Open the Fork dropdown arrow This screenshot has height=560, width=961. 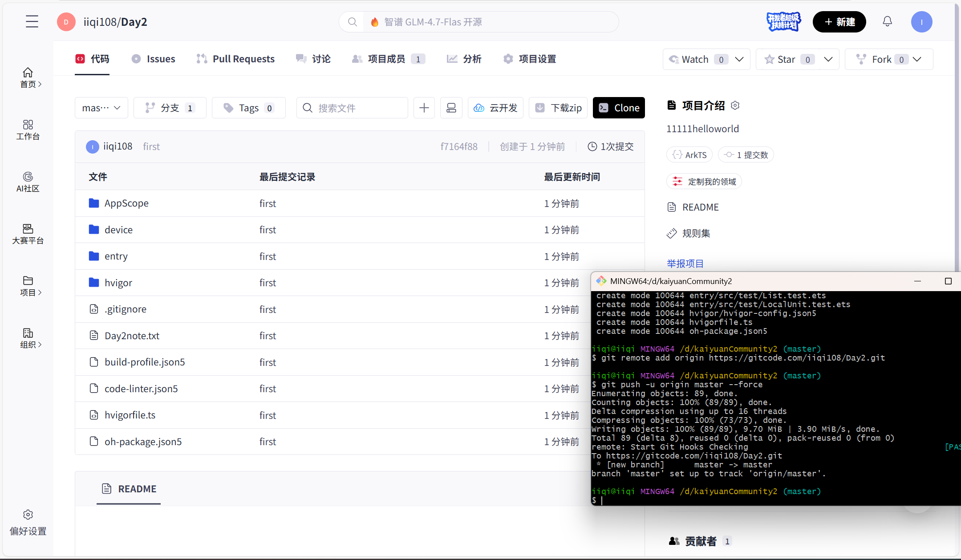917,59
